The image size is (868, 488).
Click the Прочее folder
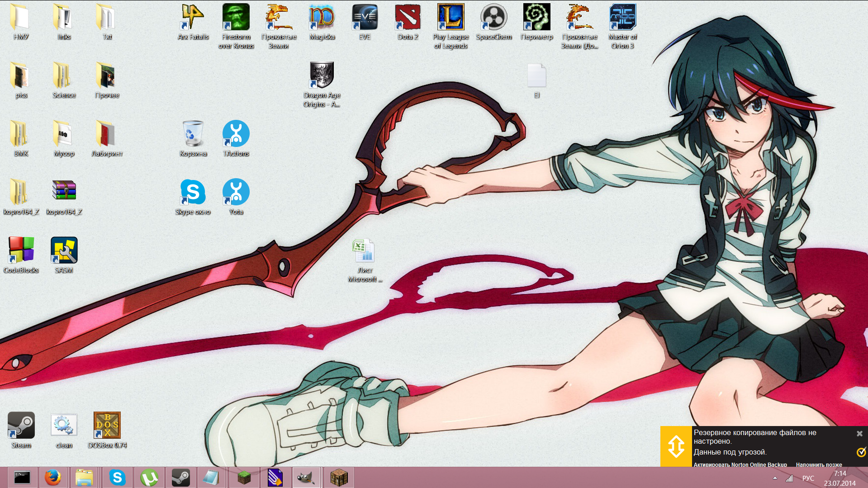107,80
